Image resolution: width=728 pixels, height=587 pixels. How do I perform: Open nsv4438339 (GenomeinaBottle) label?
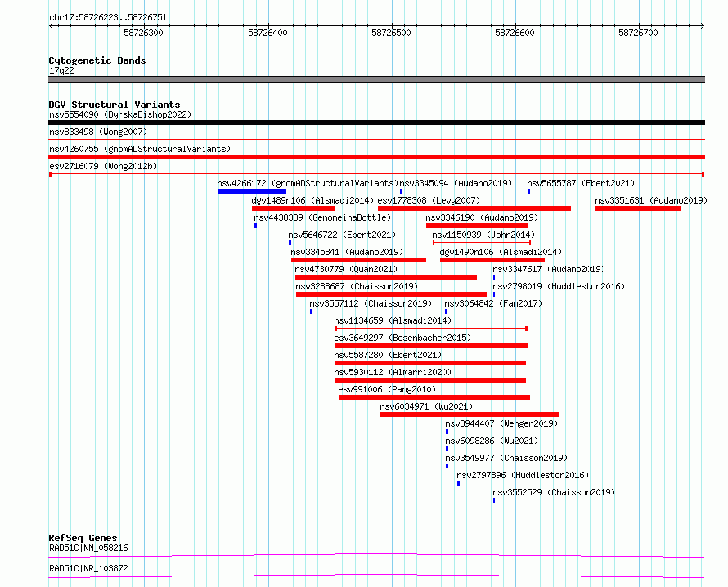tap(322, 217)
